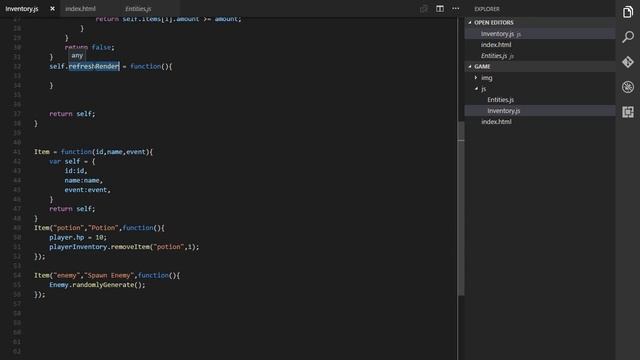Collapse the js folder
The image size is (640, 360).
(540, 89)
